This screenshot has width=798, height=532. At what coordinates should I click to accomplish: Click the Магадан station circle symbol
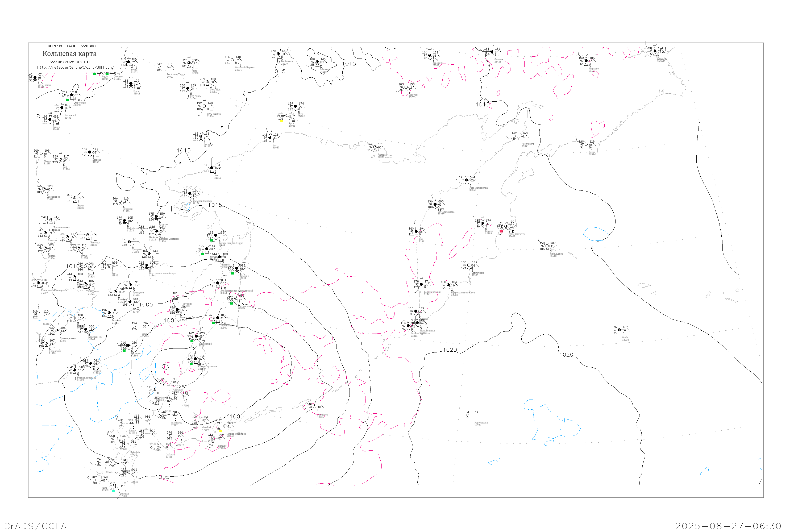pos(375,147)
